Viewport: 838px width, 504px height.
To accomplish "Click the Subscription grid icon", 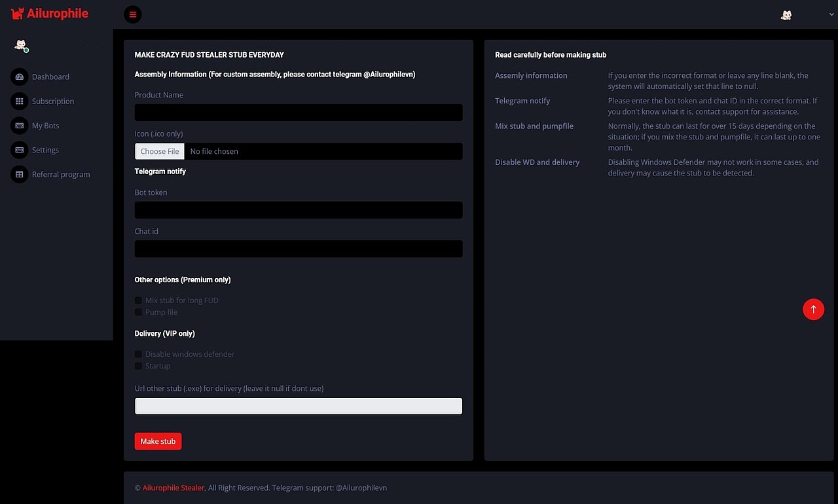I will tap(19, 101).
